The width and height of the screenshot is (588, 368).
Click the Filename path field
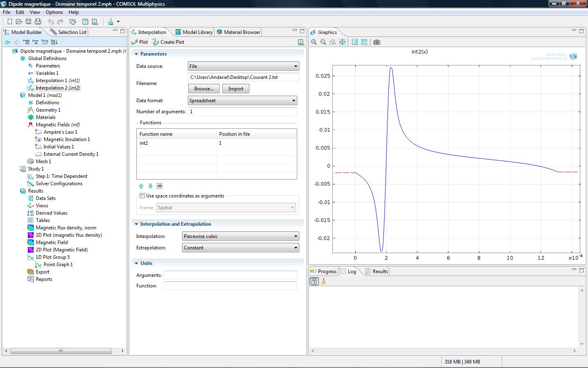click(x=243, y=77)
